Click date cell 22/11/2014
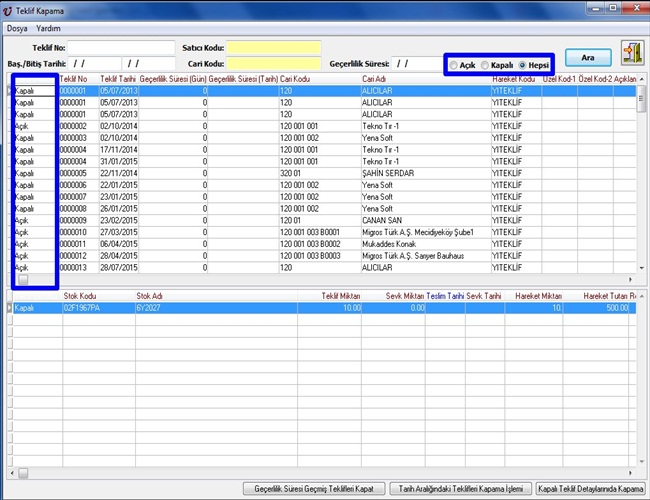This screenshot has width=650, height=500. 119,173
